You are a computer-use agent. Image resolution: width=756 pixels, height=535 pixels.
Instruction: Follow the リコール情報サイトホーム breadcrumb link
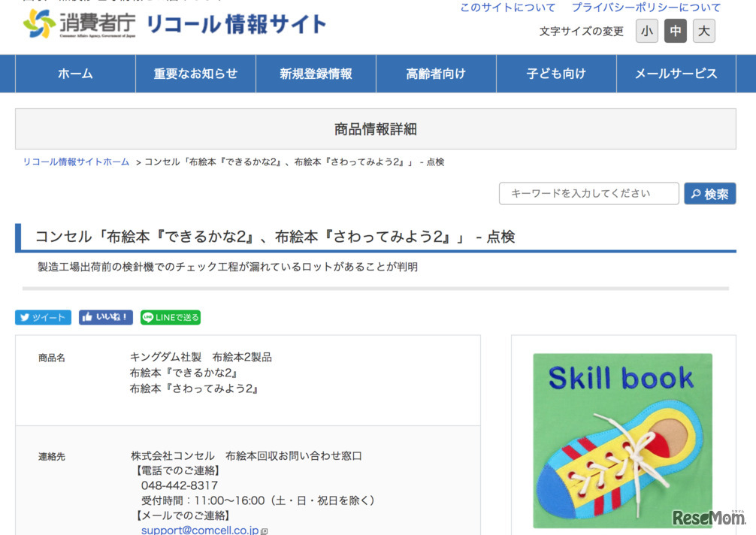[x=74, y=162]
